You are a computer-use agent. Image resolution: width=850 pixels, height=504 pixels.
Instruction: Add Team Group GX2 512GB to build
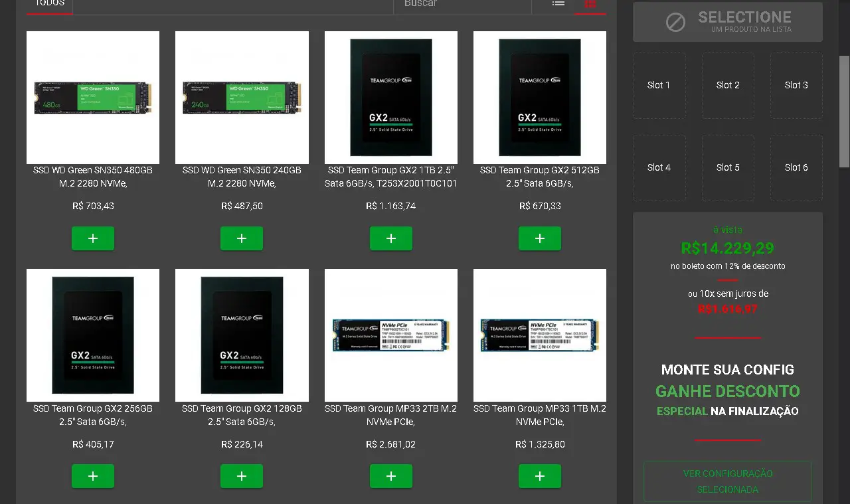pos(540,238)
